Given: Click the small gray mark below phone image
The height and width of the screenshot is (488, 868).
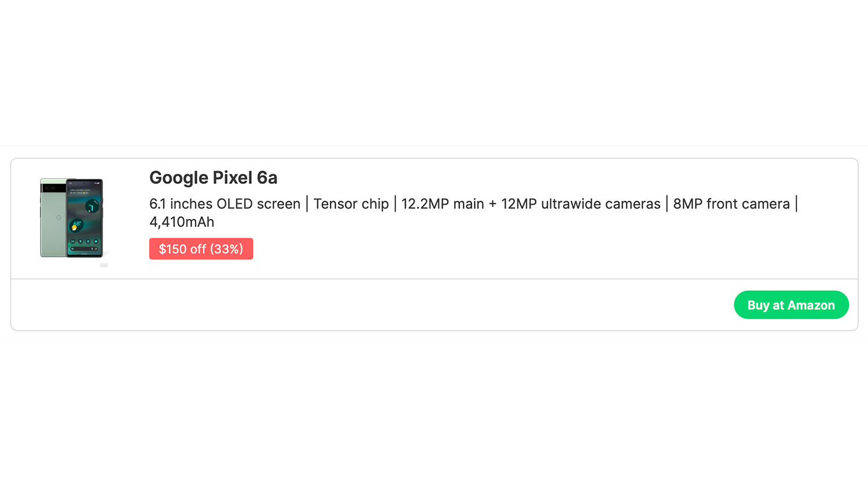Looking at the screenshot, I should (x=104, y=265).
